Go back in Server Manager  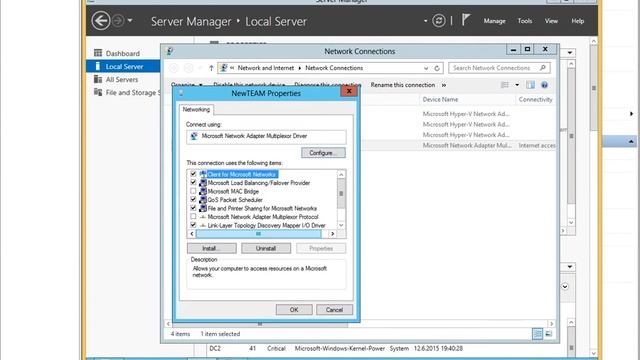click(100, 21)
